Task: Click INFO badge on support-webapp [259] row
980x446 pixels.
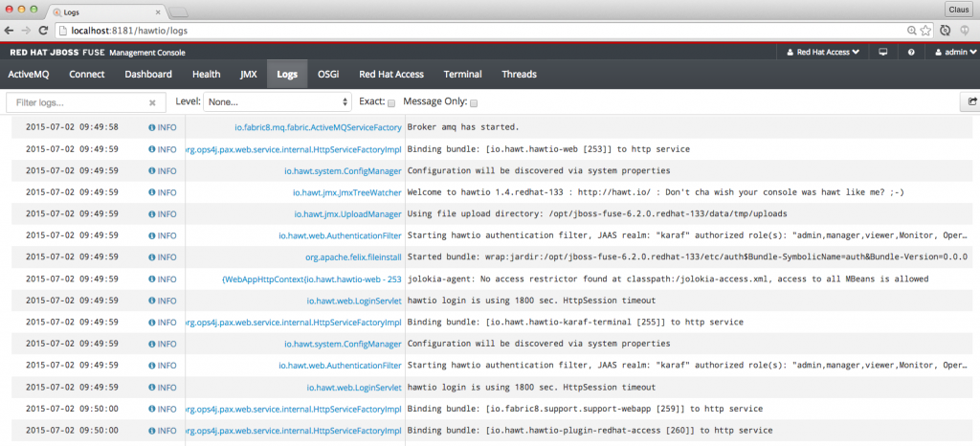Action: click(163, 409)
